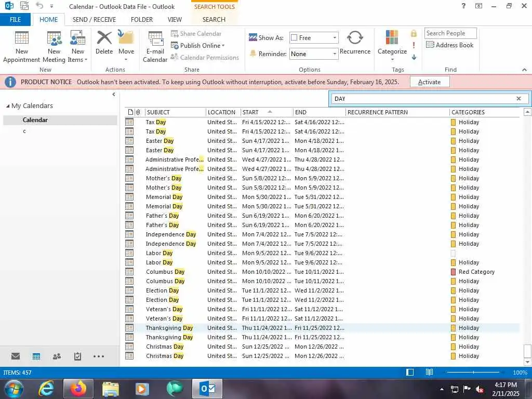Click the item-type icon column header
Viewport: 532px width, 399px height.
click(130, 112)
